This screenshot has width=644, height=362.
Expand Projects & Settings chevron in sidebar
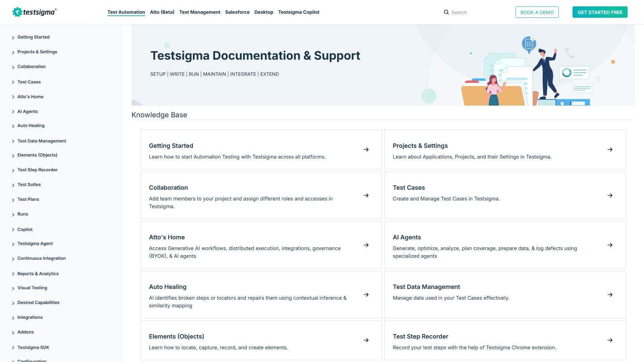coord(13,52)
